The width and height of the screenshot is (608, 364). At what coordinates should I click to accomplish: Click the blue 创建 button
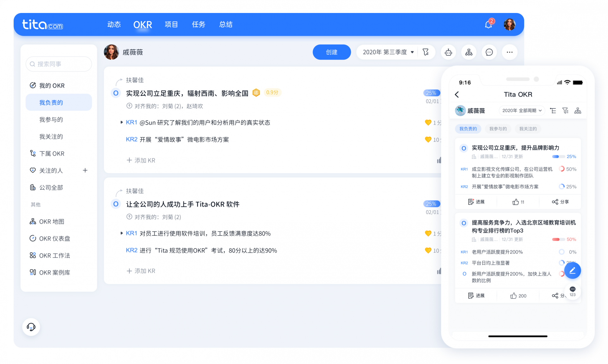pyautogui.click(x=332, y=52)
